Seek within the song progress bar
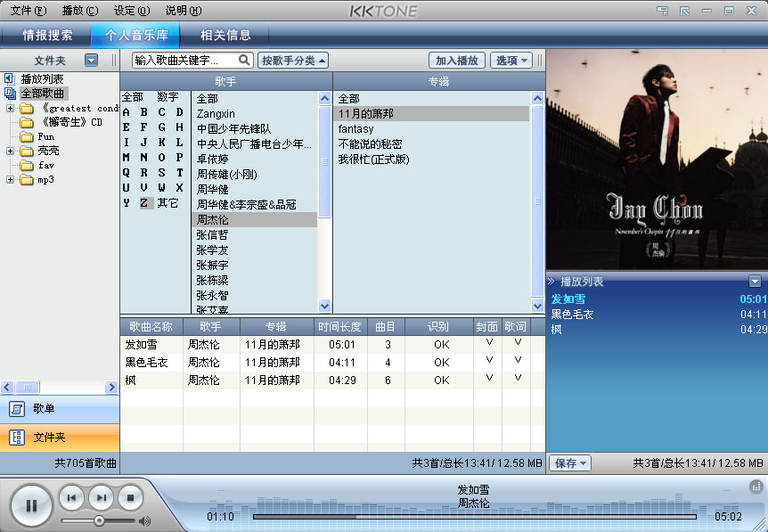768x532 pixels. 475,516
